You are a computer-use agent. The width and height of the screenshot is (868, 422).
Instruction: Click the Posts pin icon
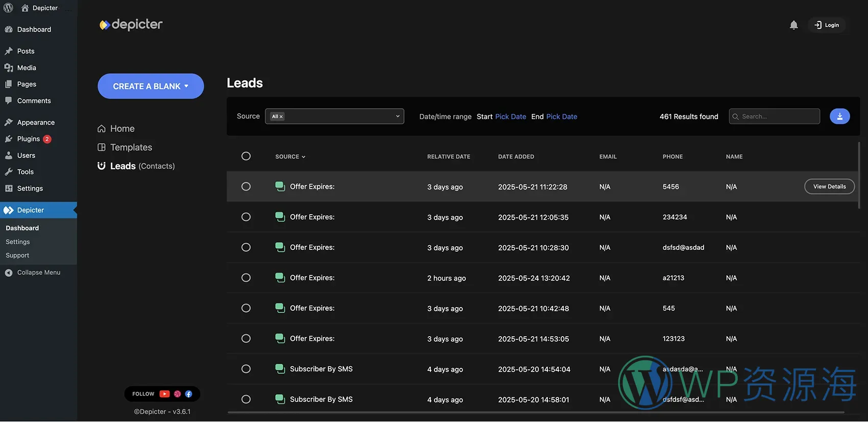click(x=9, y=51)
